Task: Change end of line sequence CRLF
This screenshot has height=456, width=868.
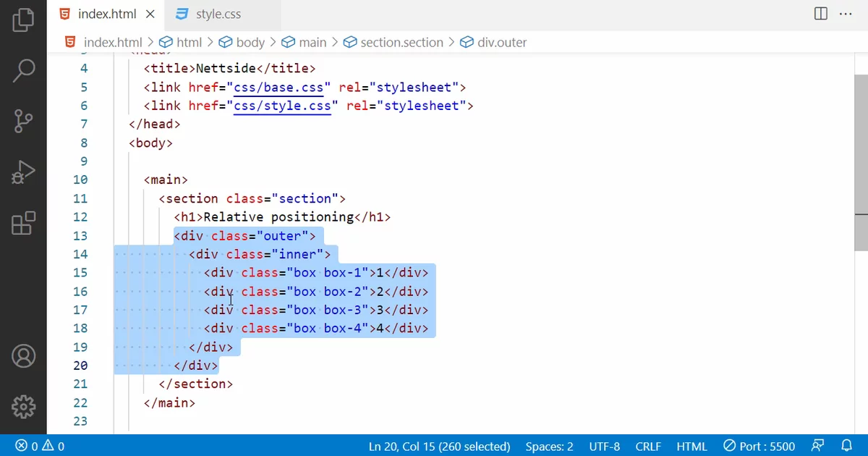Action: (648, 446)
